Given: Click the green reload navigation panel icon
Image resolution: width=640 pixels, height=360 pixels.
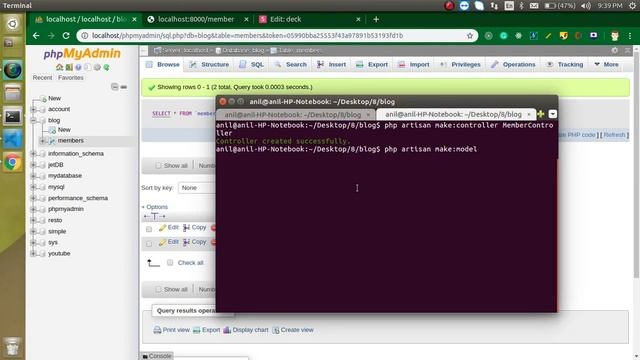Looking at the screenshot, I should point(107,67).
